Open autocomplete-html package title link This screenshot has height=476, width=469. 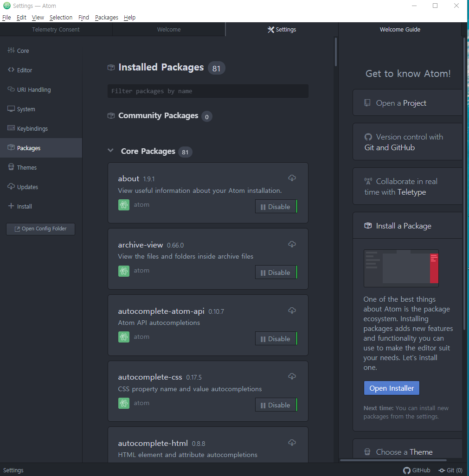153,443
